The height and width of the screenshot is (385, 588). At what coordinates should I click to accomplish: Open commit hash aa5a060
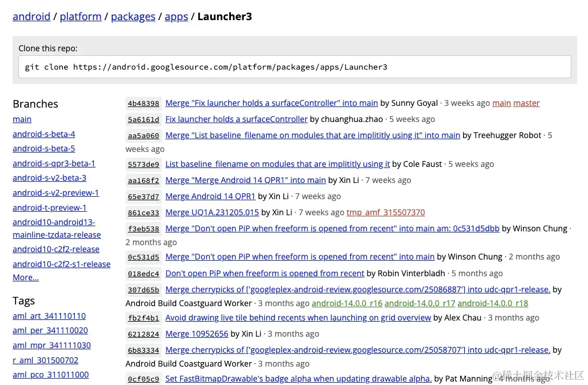click(143, 136)
